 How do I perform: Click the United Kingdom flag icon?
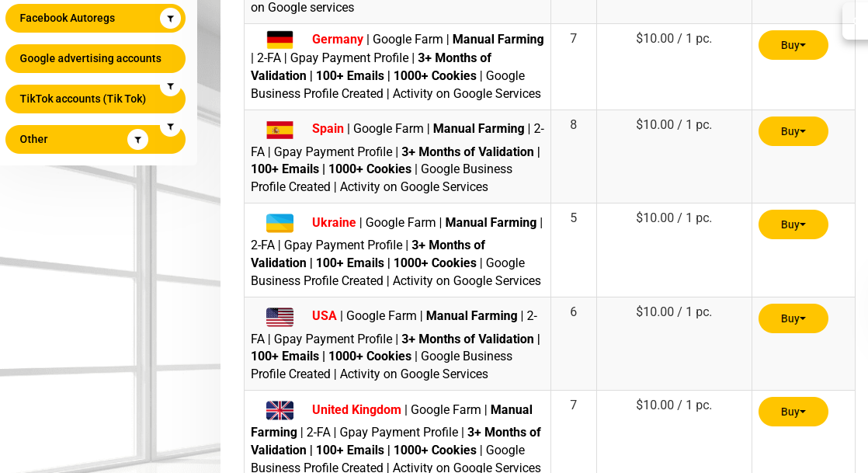pos(279,410)
